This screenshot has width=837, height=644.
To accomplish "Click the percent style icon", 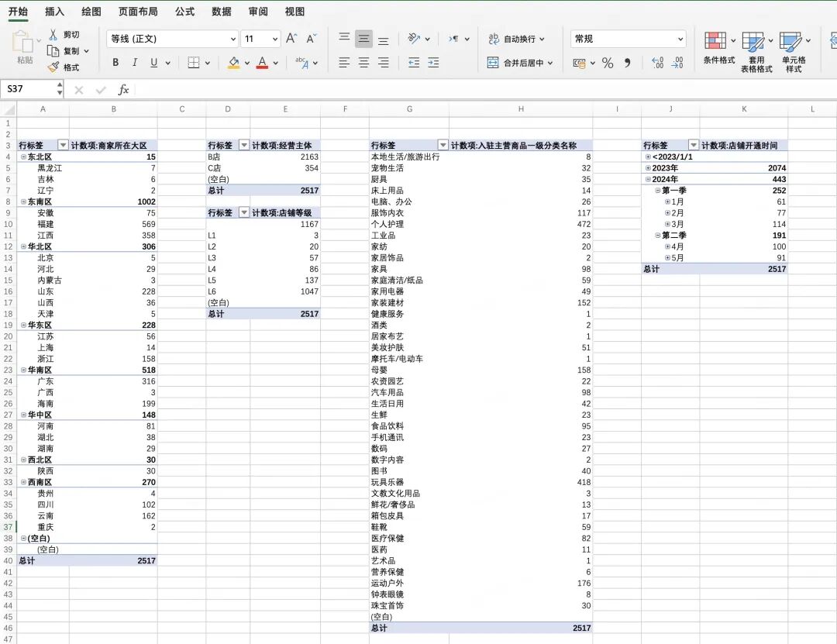I will click(608, 63).
